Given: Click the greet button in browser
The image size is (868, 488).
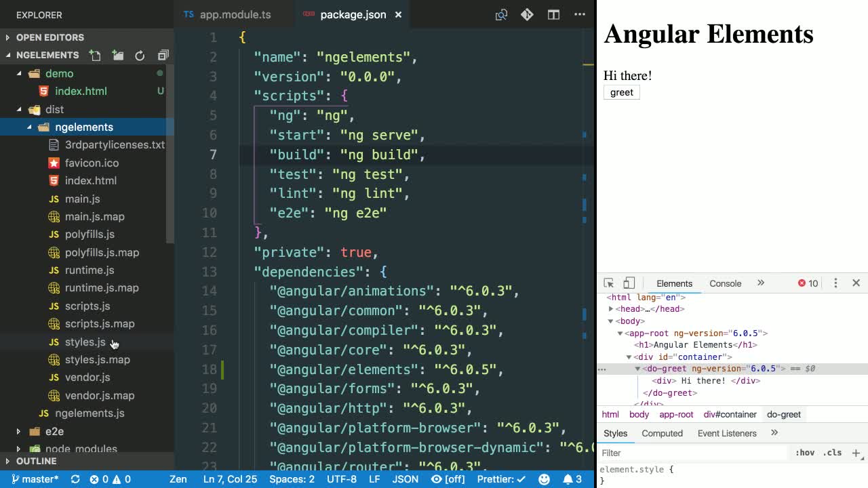Looking at the screenshot, I should [x=622, y=92].
